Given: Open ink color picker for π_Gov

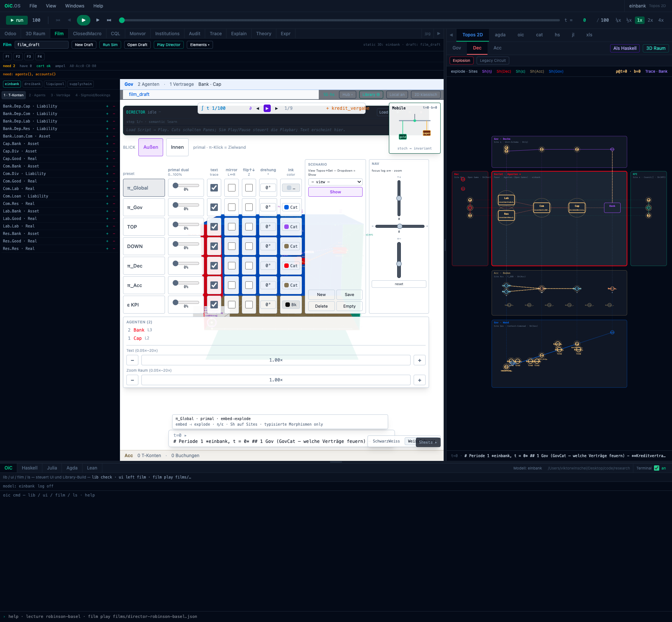Looking at the screenshot, I should [x=291, y=207].
